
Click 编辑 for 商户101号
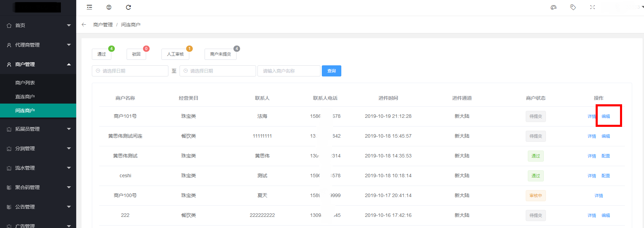(606, 116)
